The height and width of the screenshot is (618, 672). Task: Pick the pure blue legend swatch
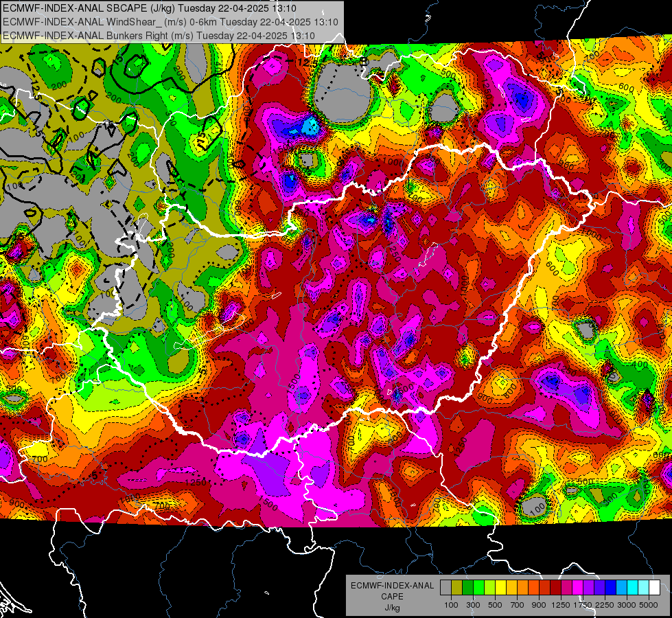pyautogui.click(x=611, y=588)
